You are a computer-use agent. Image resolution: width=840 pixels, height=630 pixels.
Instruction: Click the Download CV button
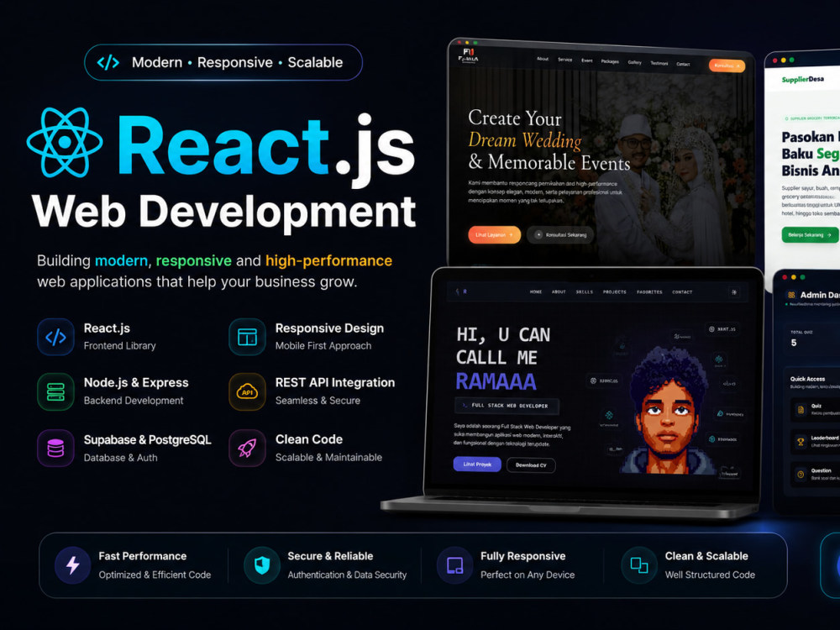point(531,465)
